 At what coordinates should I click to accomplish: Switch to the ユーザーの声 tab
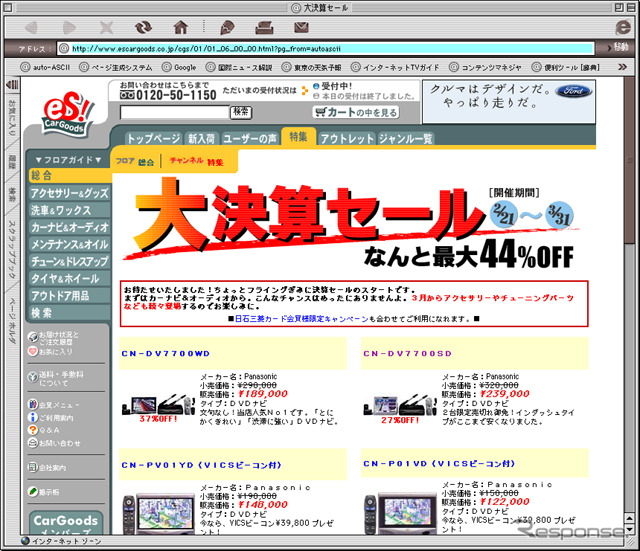250,139
